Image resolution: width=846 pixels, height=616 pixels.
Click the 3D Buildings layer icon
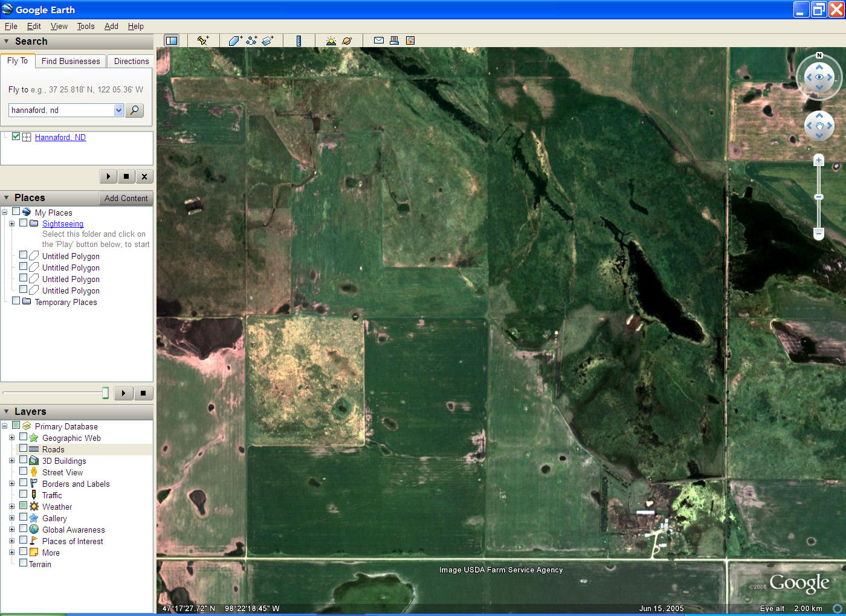pyautogui.click(x=34, y=460)
